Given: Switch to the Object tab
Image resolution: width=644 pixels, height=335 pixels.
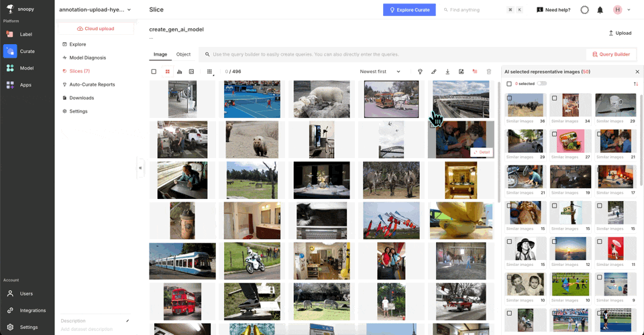Looking at the screenshot, I should [x=183, y=54].
